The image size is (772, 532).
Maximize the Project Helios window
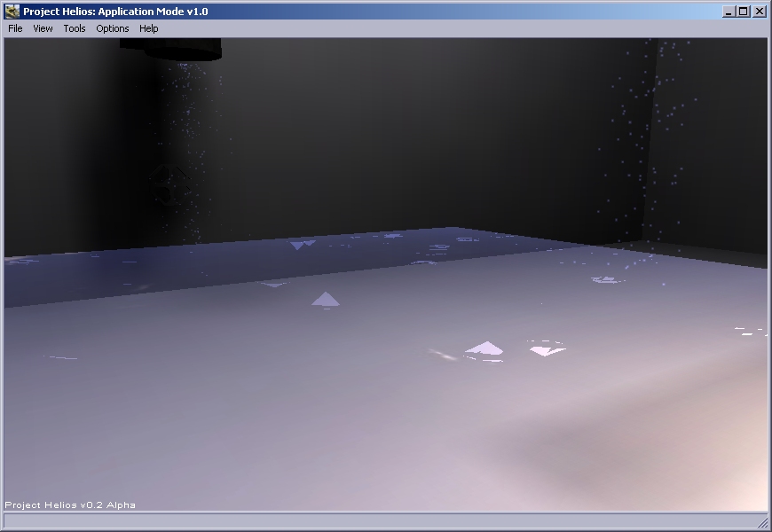click(x=743, y=12)
